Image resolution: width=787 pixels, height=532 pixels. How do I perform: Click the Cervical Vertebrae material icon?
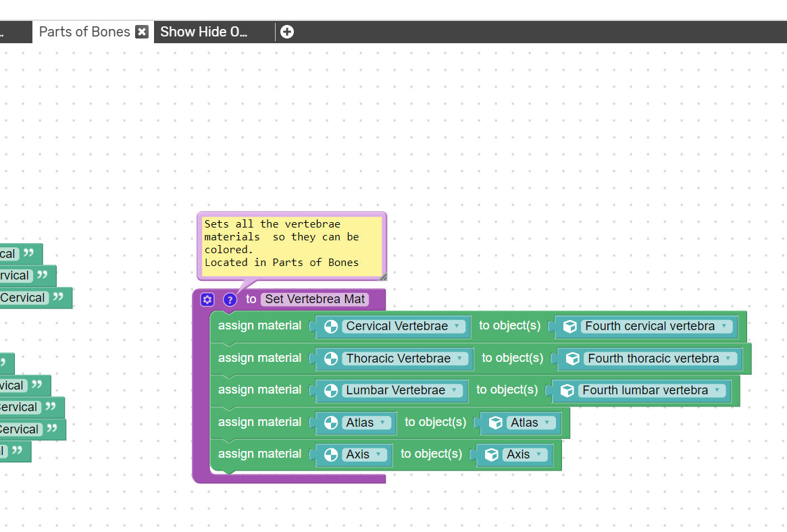pyautogui.click(x=331, y=327)
